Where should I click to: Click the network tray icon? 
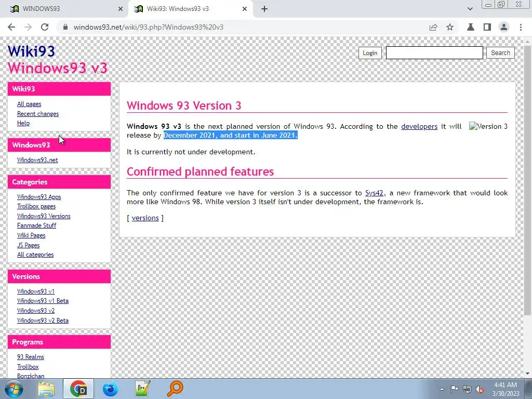pos(467,389)
